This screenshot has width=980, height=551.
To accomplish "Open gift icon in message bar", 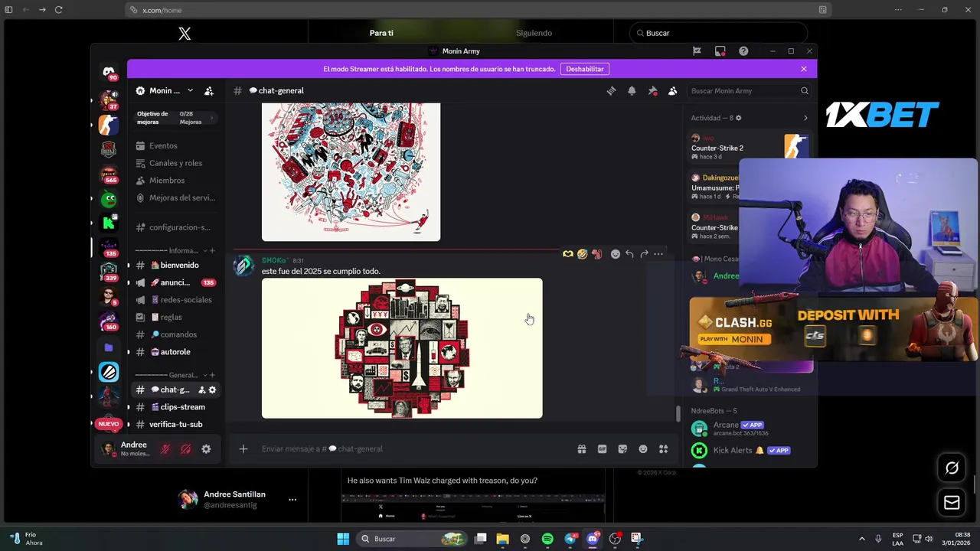I will coord(582,449).
